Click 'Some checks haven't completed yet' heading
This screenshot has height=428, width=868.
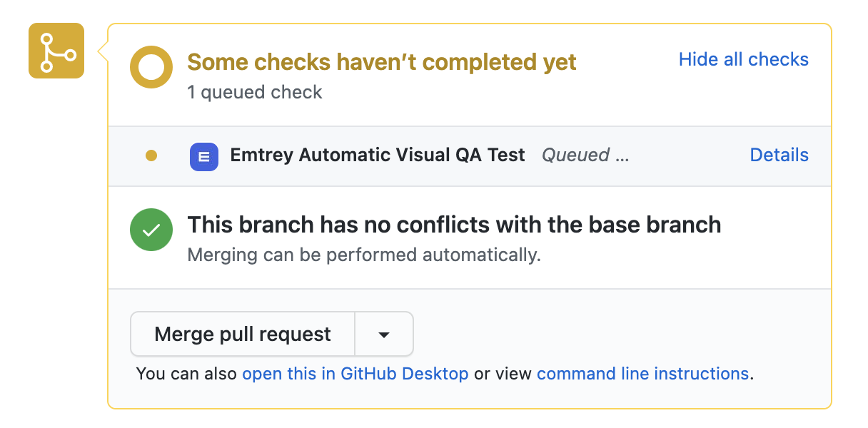(x=382, y=62)
